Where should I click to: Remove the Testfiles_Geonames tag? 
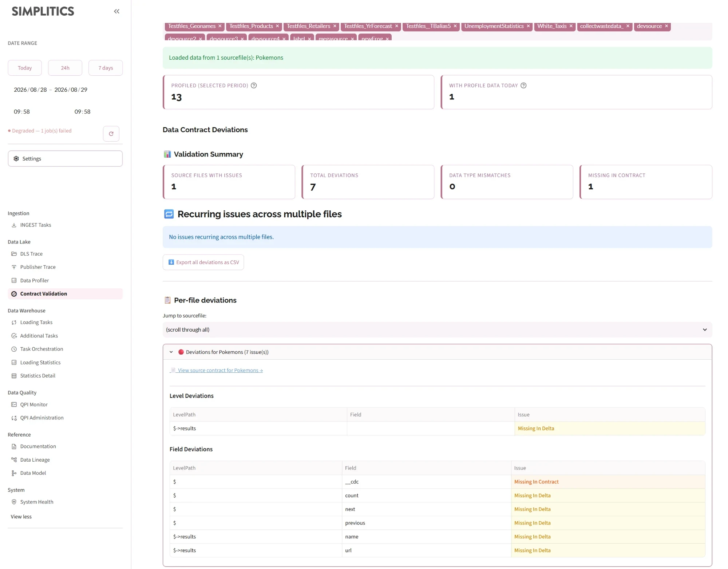(220, 26)
